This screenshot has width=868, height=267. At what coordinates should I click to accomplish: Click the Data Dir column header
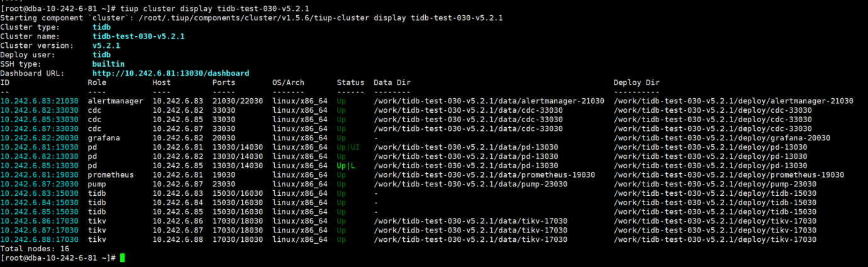click(x=392, y=82)
